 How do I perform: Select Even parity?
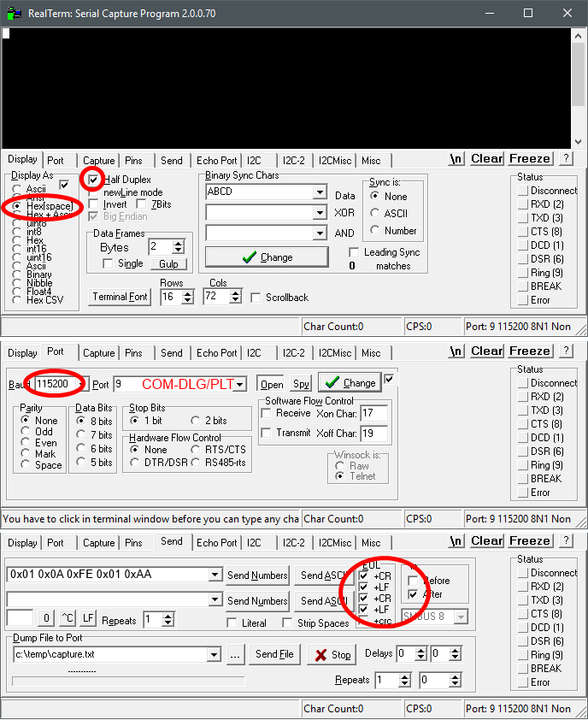click(x=26, y=442)
